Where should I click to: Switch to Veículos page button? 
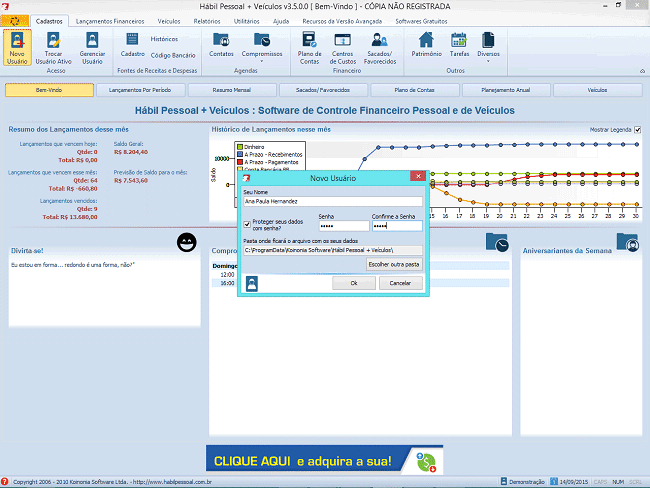click(x=597, y=90)
